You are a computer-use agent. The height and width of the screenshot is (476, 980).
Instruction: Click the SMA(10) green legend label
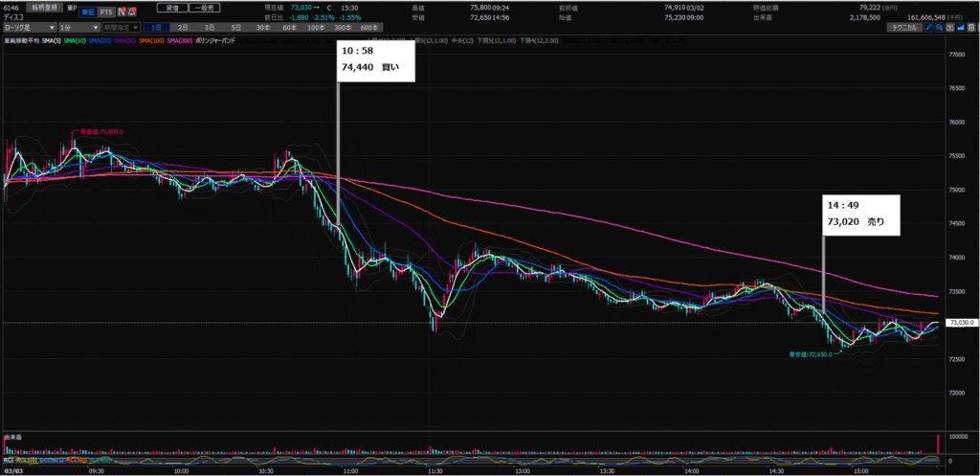(x=72, y=41)
